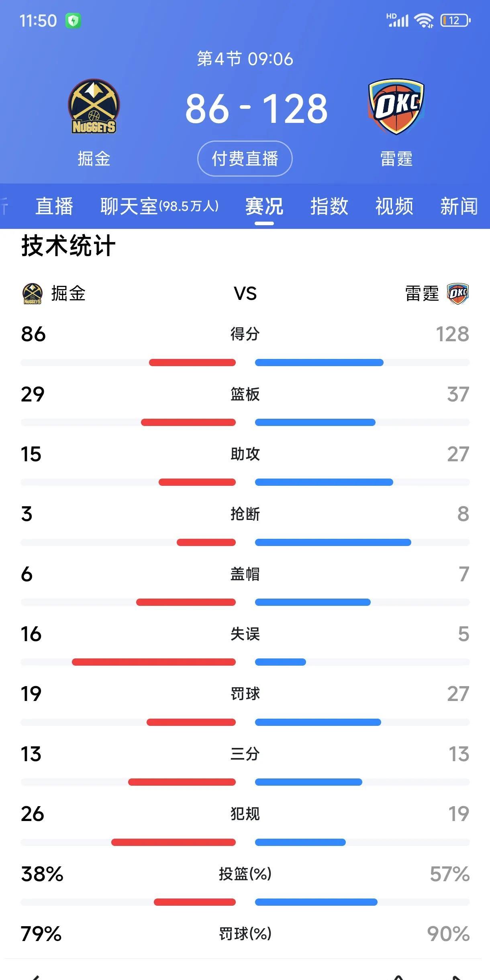490x980 pixels.
Task: Open the 新闻 tab
Action: coord(459,206)
